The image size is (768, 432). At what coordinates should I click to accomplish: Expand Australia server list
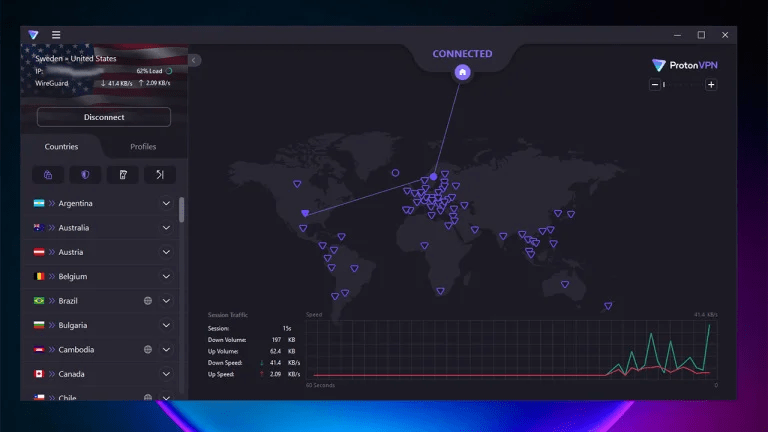(x=167, y=228)
